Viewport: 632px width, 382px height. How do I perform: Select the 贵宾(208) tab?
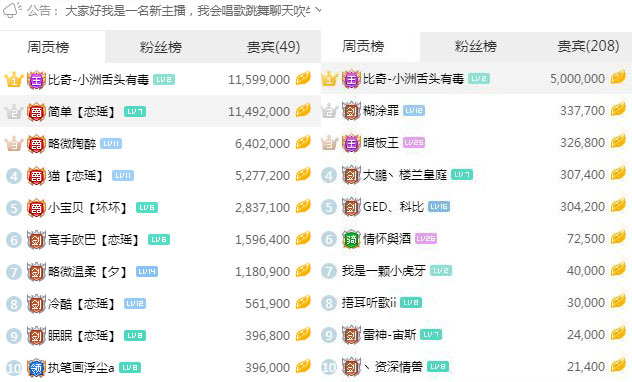point(588,46)
